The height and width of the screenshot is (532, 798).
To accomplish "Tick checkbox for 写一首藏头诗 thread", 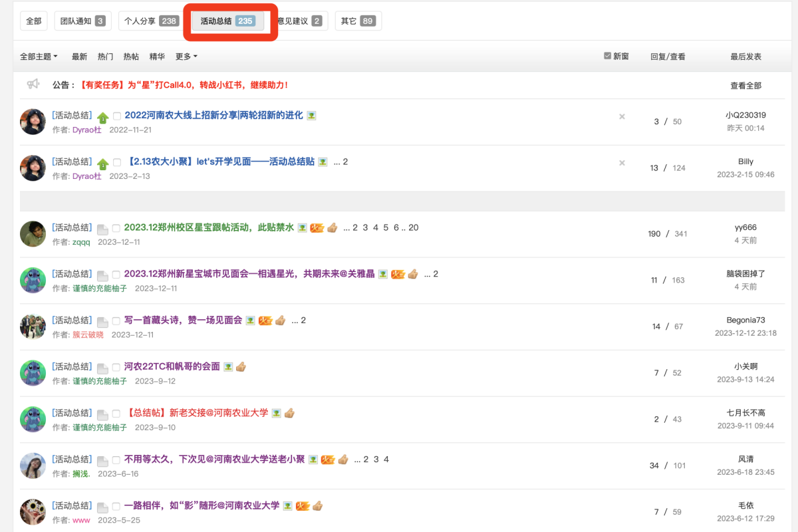I will click(x=116, y=322).
